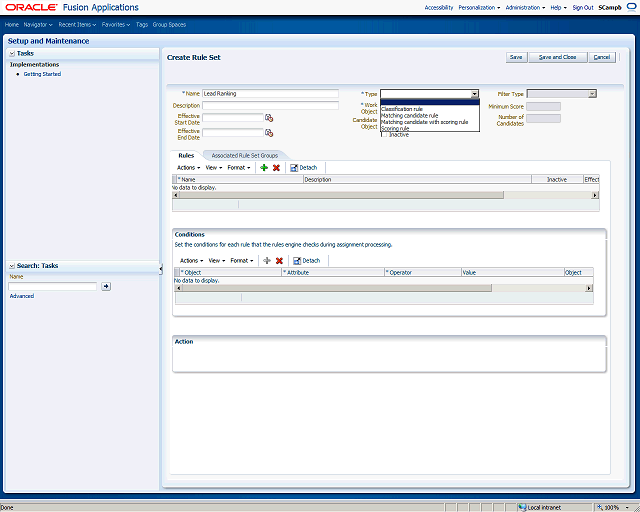
Task: Click the Effective End Date field
Action: tap(233, 133)
